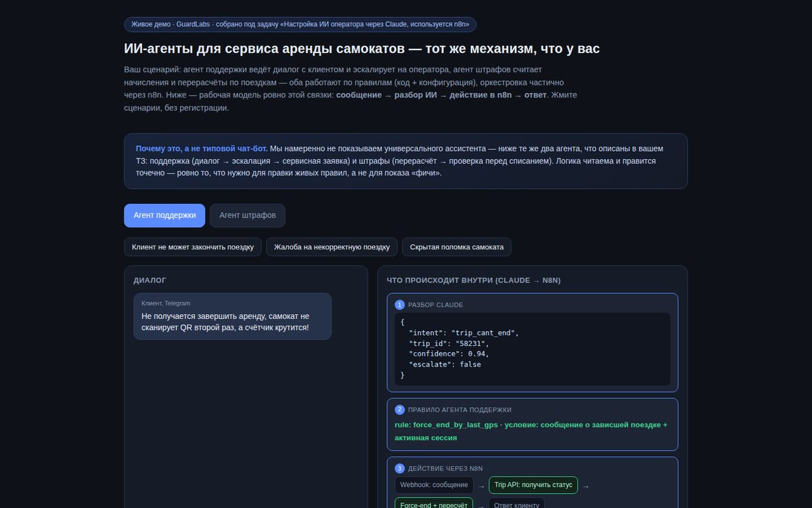Click step 3 badge next to Действие через n8n
The image size is (812, 508).
[x=399, y=468]
